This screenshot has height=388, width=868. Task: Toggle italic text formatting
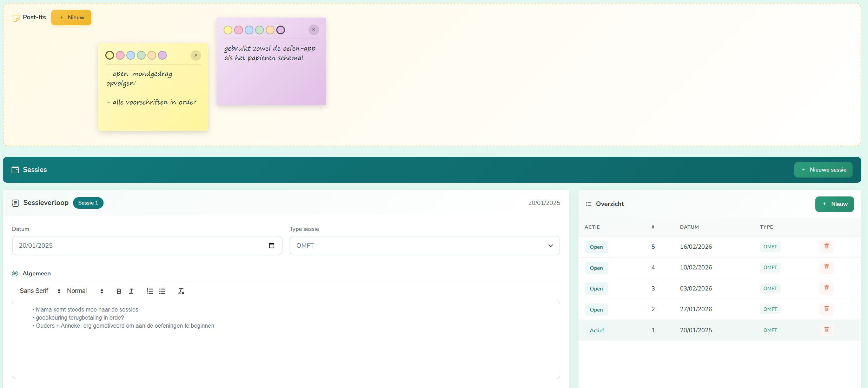point(131,291)
